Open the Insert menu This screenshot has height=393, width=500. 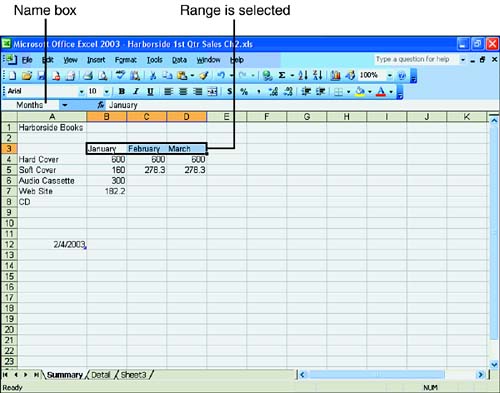pos(96,60)
